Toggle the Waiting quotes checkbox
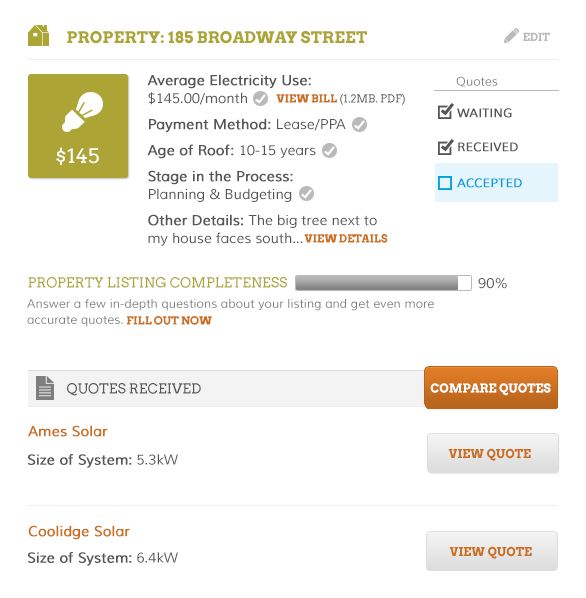 pyautogui.click(x=445, y=112)
